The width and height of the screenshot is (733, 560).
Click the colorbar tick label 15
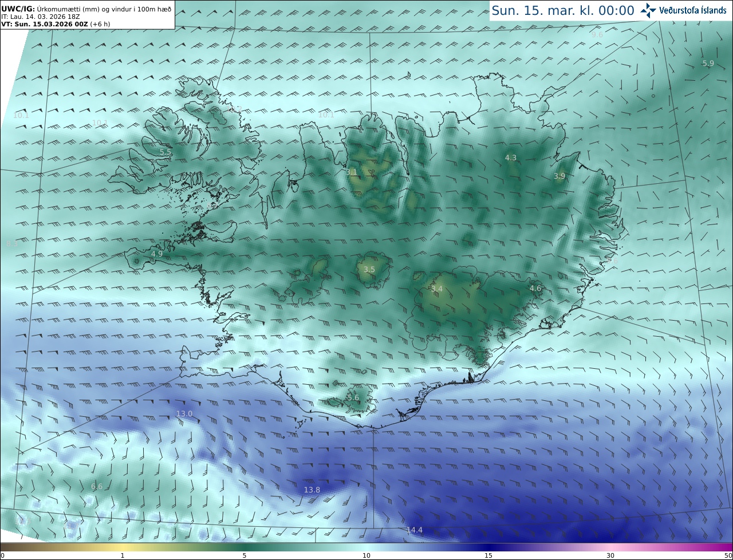(x=488, y=555)
